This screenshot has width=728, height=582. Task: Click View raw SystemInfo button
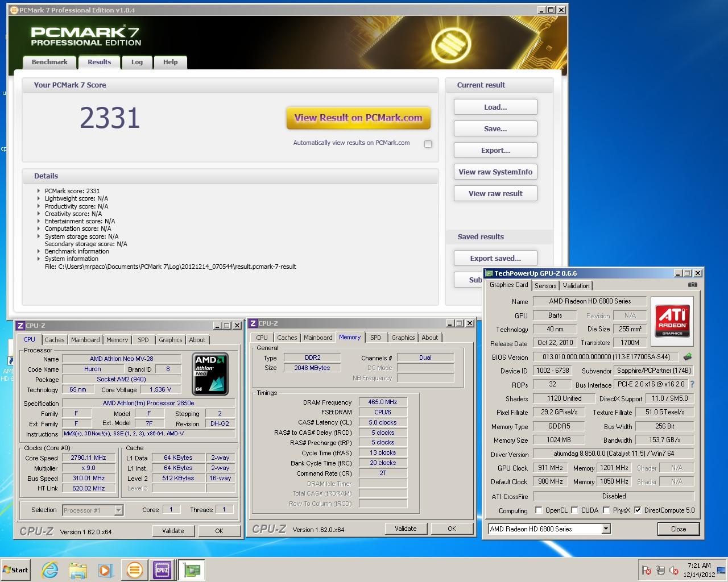click(495, 172)
